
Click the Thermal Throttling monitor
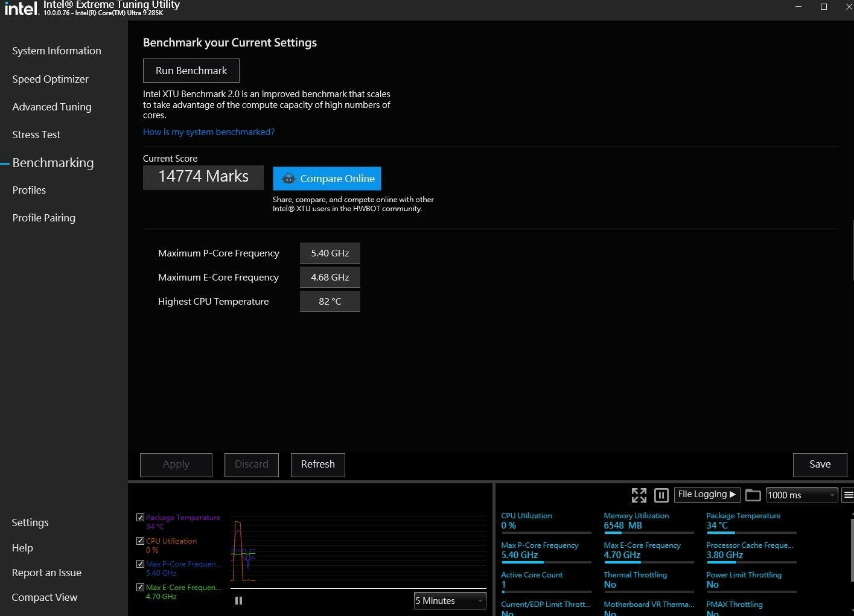649,582
